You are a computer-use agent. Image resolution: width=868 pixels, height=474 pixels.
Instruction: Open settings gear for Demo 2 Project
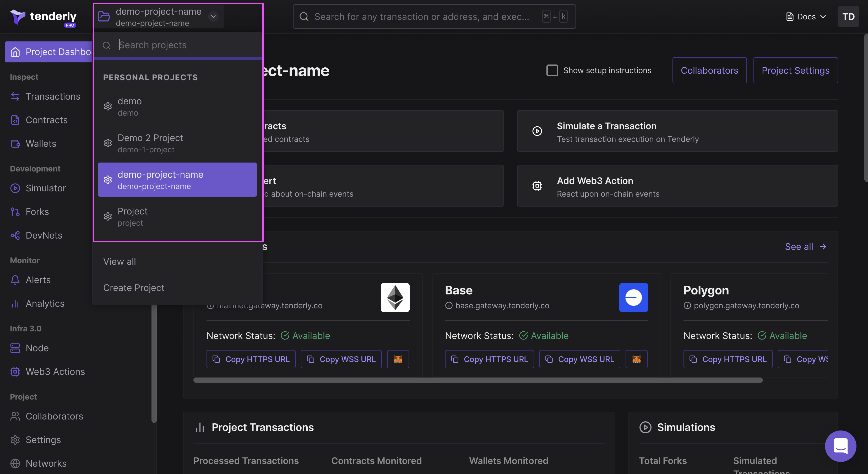pos(108,143)
